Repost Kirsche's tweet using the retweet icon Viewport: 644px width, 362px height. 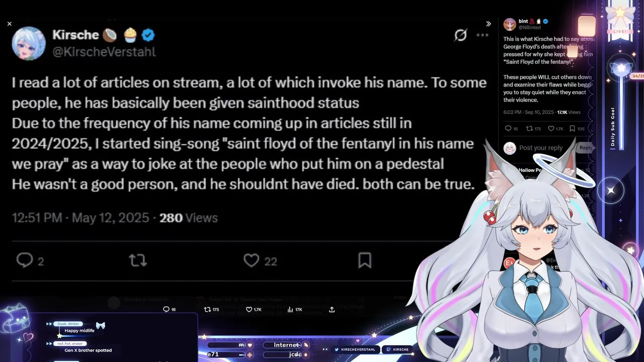point(137,260)
